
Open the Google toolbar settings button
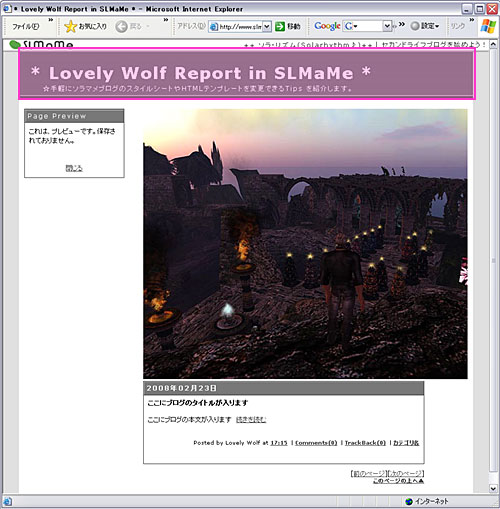[425, 26]
